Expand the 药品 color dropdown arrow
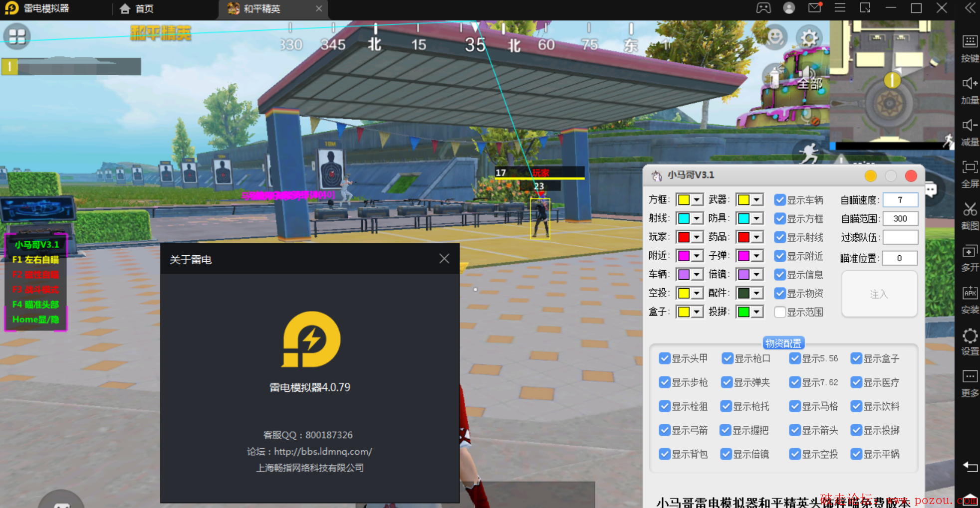This screenshot has height=508, width=980. click(757, 237)
